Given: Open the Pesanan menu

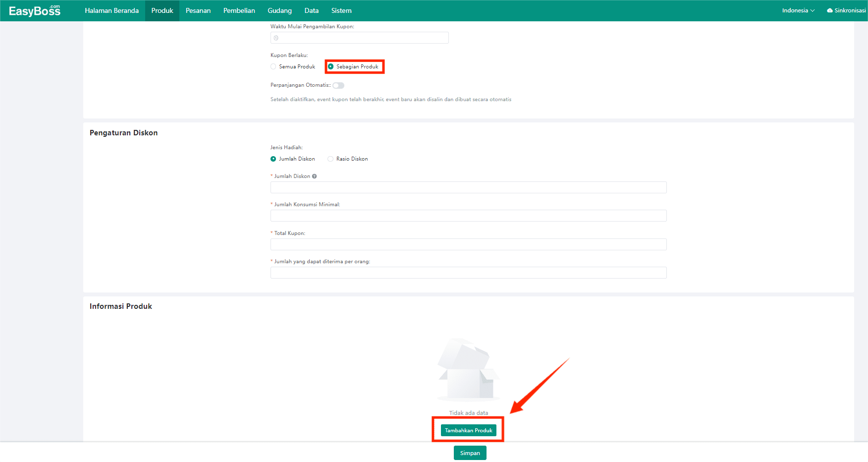Looking at the screenshot, I should [x=198, y=10].
